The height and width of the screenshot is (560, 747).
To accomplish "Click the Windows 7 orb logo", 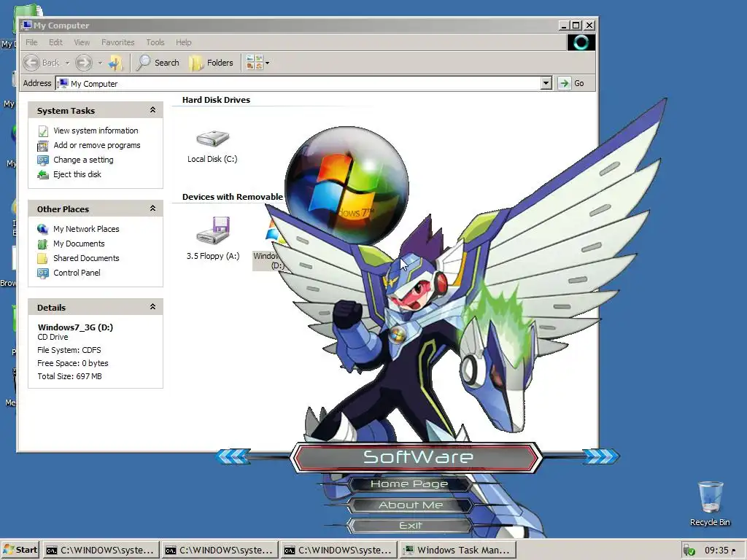I will [347, 186].
